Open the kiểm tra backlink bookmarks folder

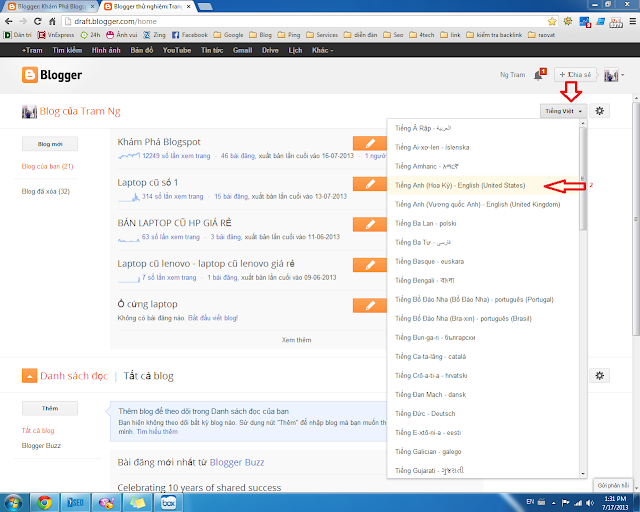pyautogui.click(x=494, y=35)
